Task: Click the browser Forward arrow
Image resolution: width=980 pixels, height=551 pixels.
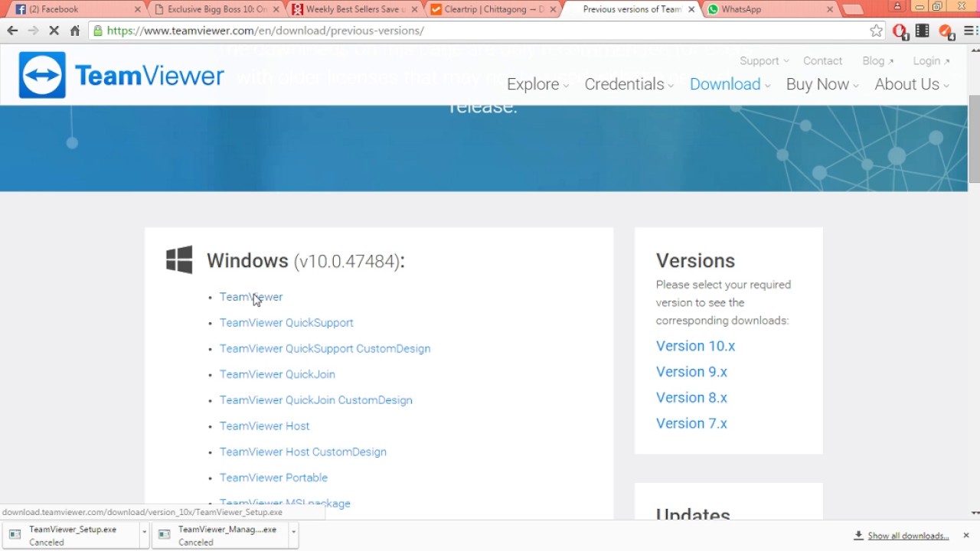Action: [x=33, y=31]
